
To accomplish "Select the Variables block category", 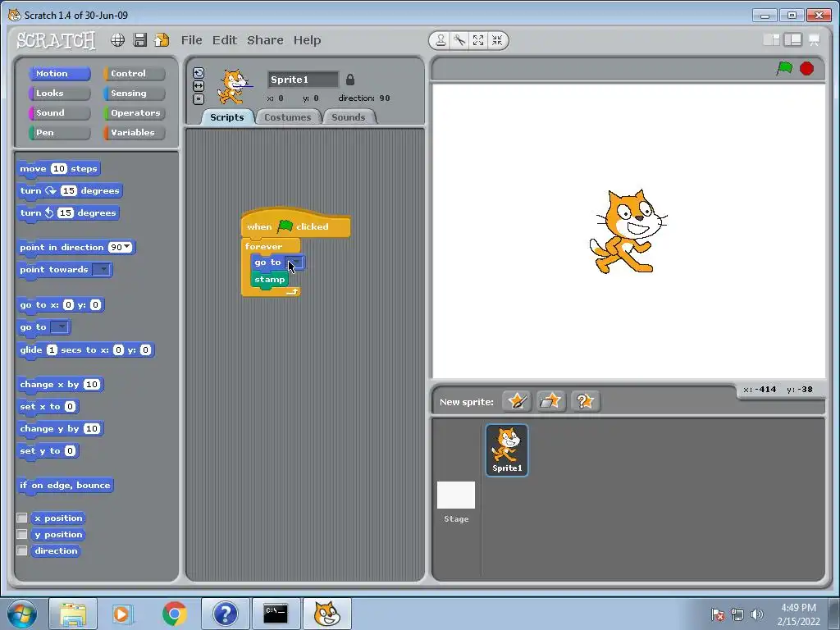I will [134, 132].
